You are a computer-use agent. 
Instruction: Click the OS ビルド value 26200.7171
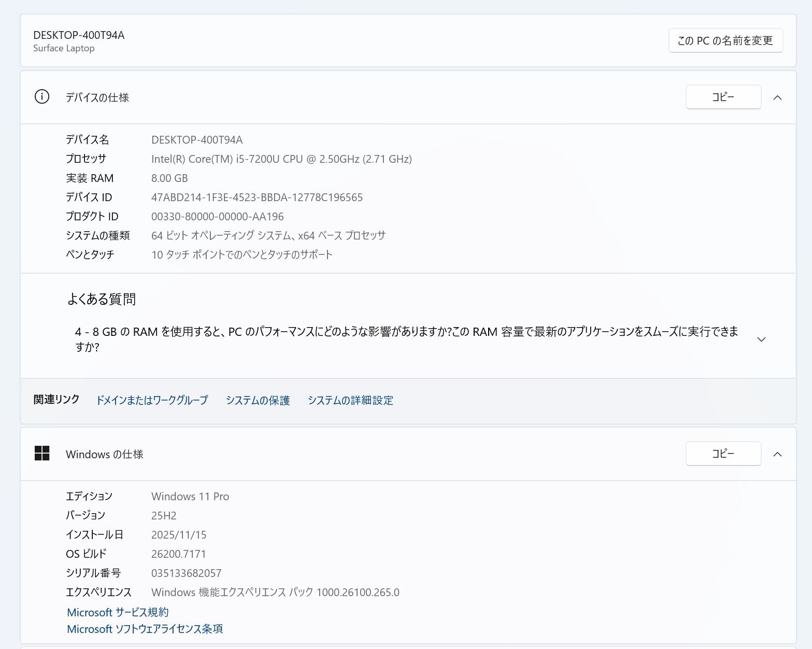[178, 554]
